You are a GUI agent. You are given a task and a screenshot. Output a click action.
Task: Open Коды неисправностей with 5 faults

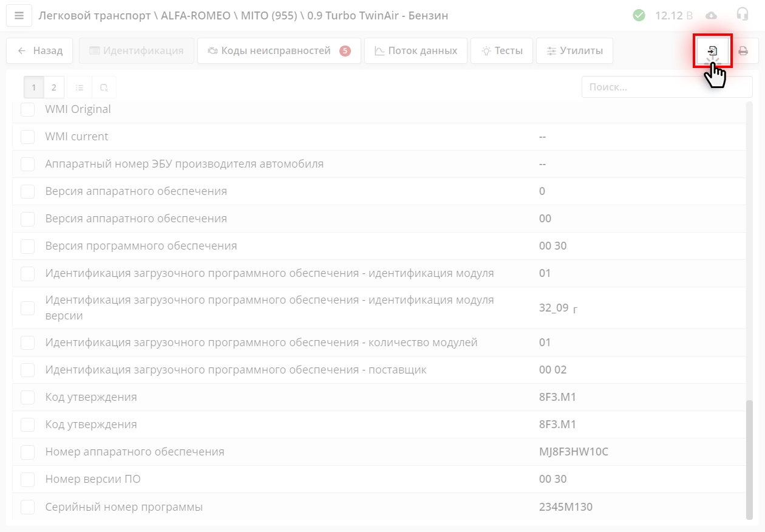tap(279, 50)
